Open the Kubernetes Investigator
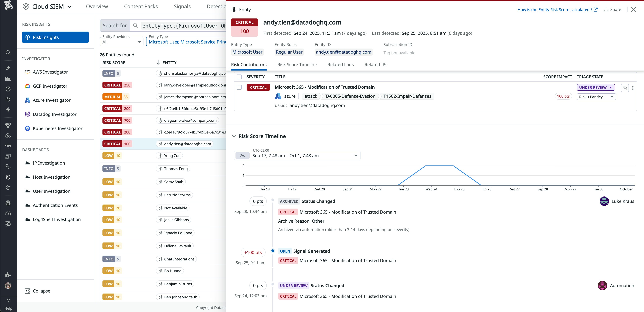 coord(57,128)
